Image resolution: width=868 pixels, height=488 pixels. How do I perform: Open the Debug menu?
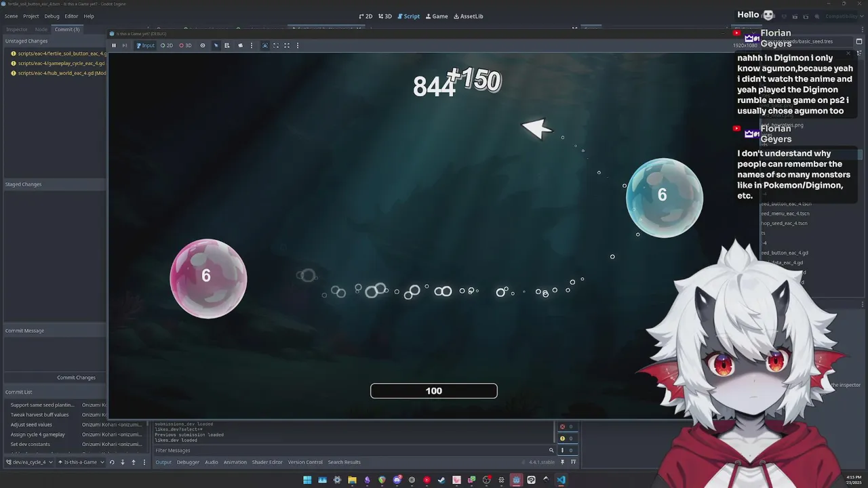(x=52, y=16)
